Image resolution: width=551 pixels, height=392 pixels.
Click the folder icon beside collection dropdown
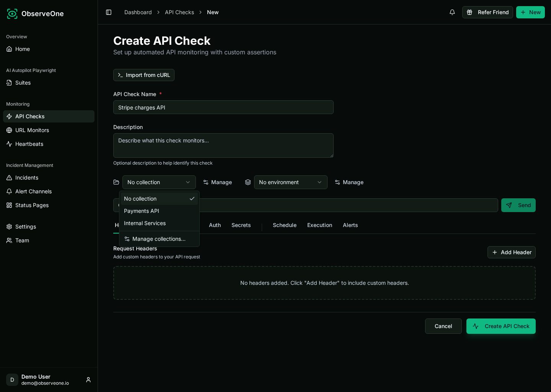coord(116,182)
